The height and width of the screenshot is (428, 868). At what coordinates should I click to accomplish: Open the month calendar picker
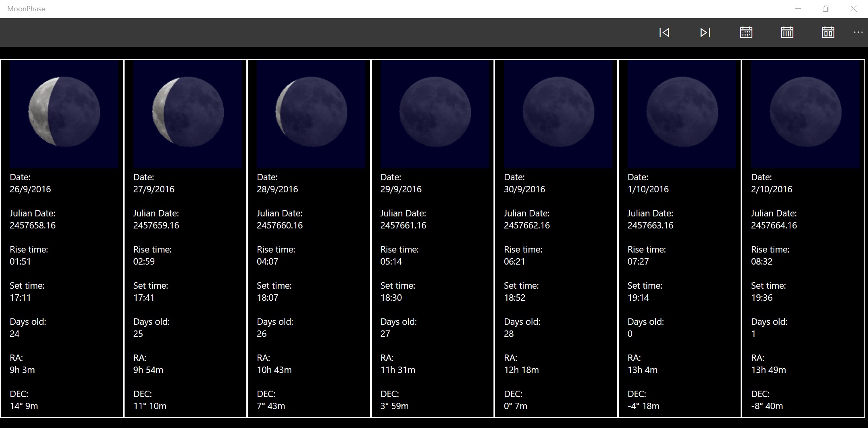click(x=746, y=33)
